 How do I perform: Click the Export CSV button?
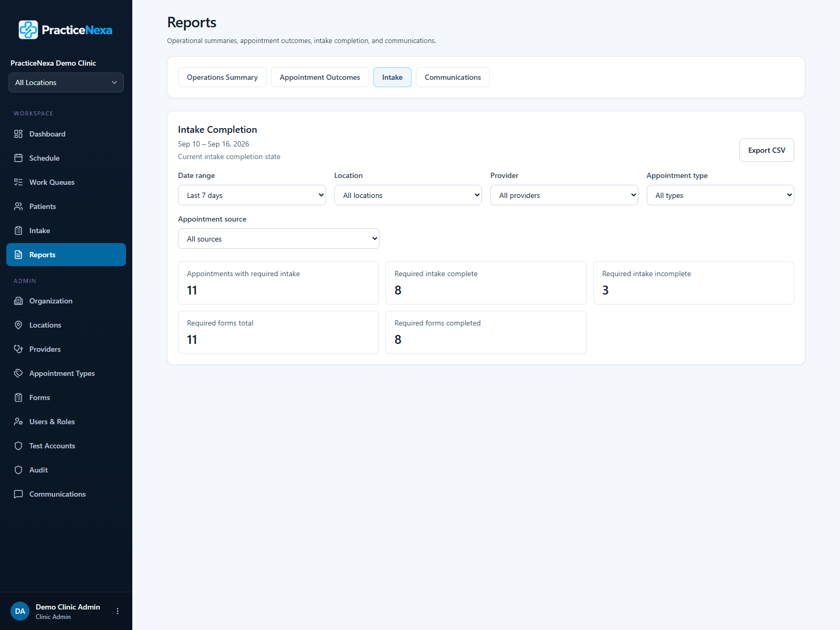click(766, 150)
